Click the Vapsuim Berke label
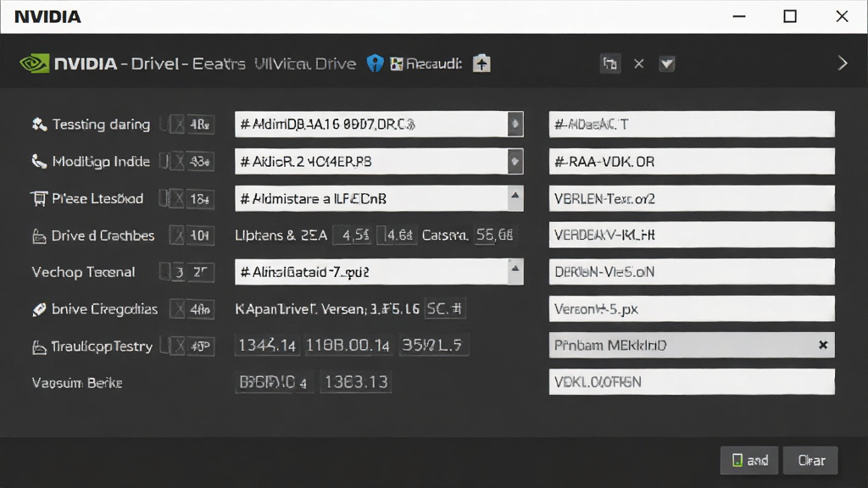 coord(77,383)
